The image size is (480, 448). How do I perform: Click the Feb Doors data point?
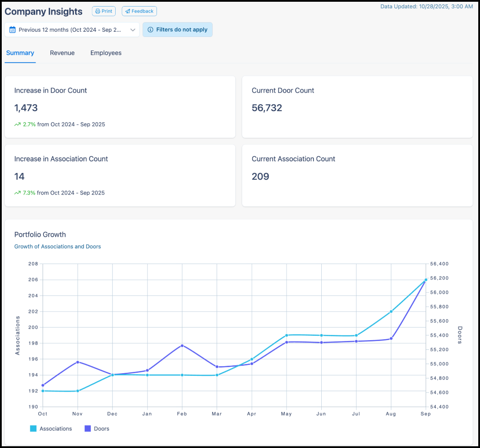pos(182,346)
